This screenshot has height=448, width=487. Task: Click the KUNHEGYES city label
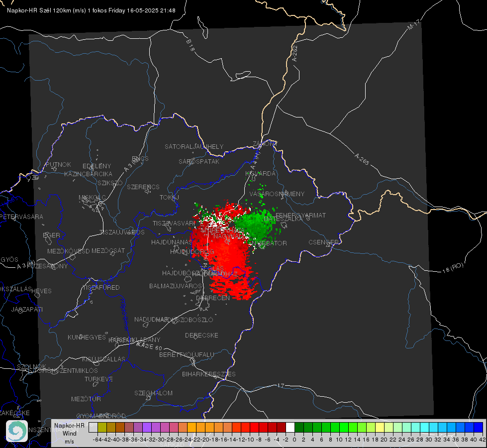click(87, 337)
